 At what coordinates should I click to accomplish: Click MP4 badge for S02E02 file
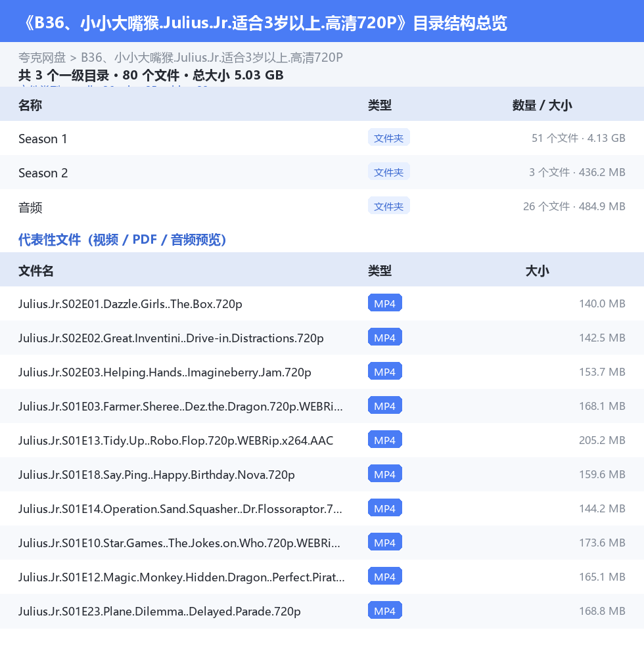click(384, 338)
